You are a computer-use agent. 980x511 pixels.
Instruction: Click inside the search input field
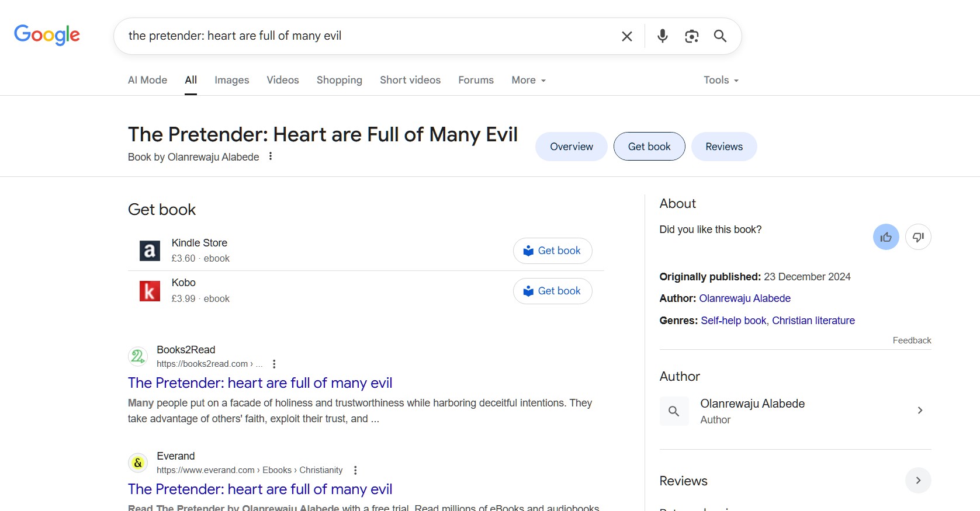click(x=362, y=36)
